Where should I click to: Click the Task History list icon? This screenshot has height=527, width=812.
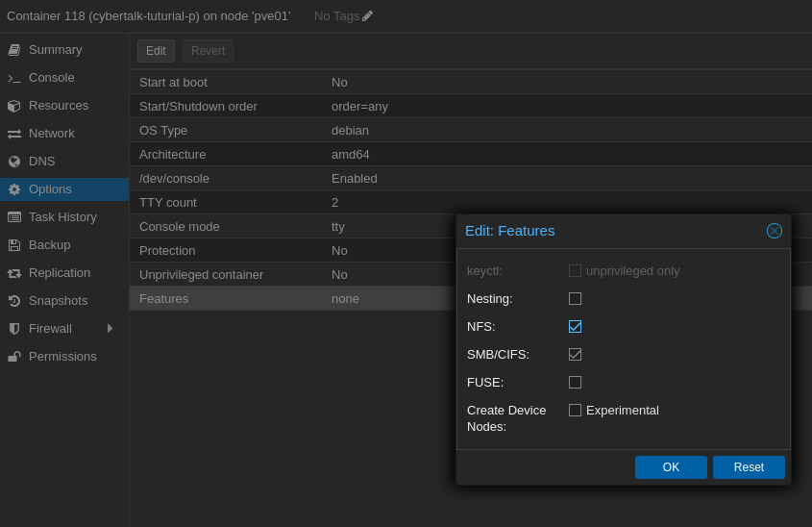click(x=14, y=217)
